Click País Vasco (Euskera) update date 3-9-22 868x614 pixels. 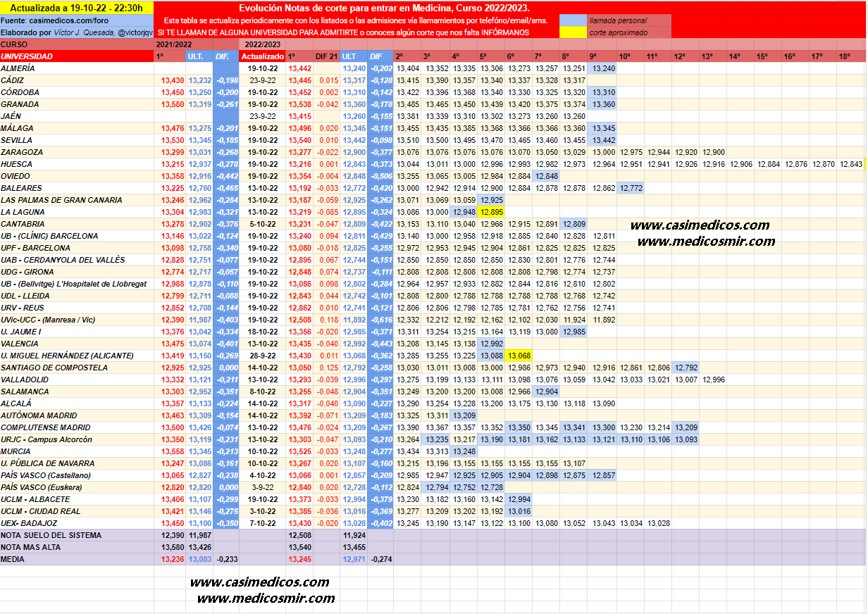[262, 487]
